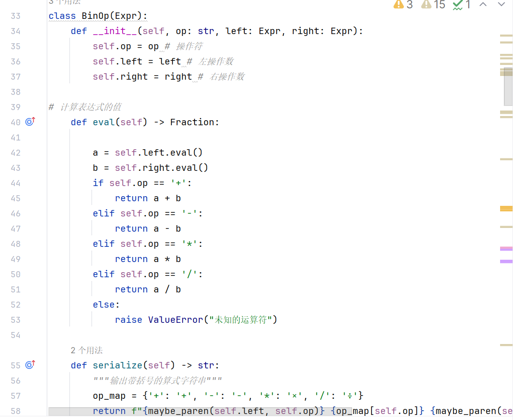Click the pink marker stripe in the error gutter
513x420 pixels.
(506, 249)
